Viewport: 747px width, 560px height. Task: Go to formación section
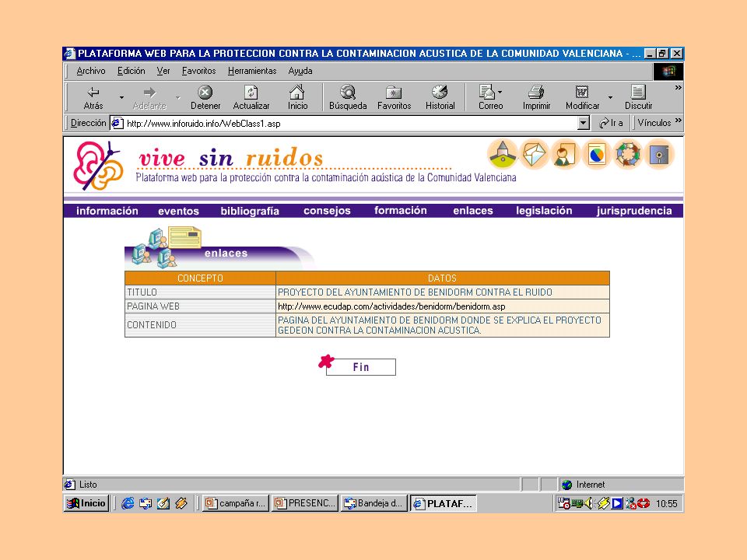point(400,211)
